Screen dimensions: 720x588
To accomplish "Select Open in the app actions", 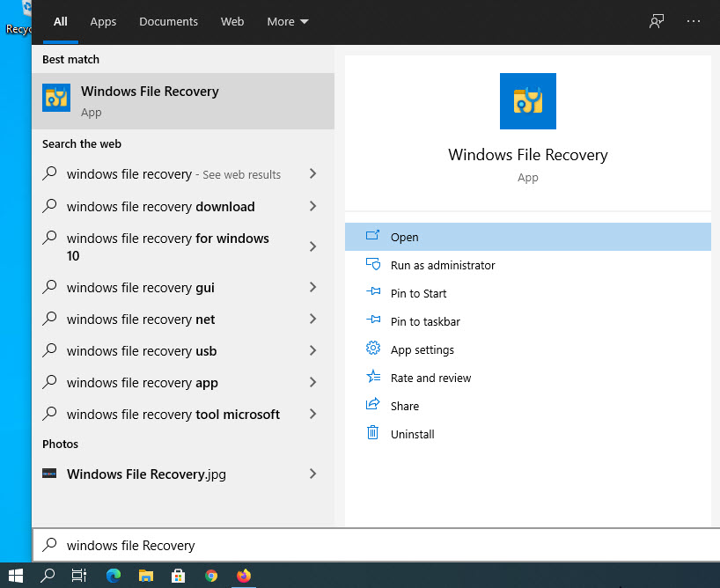I will click(x=527, y=237).
